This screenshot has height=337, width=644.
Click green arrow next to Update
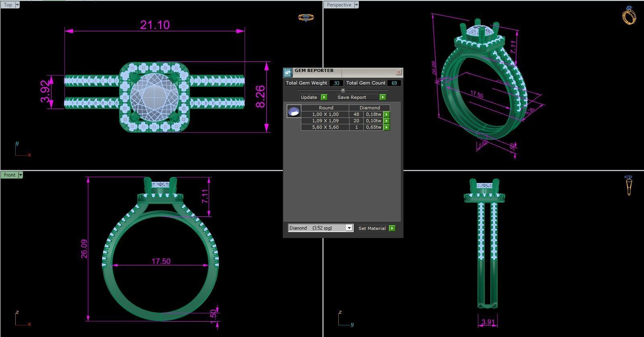324,97
